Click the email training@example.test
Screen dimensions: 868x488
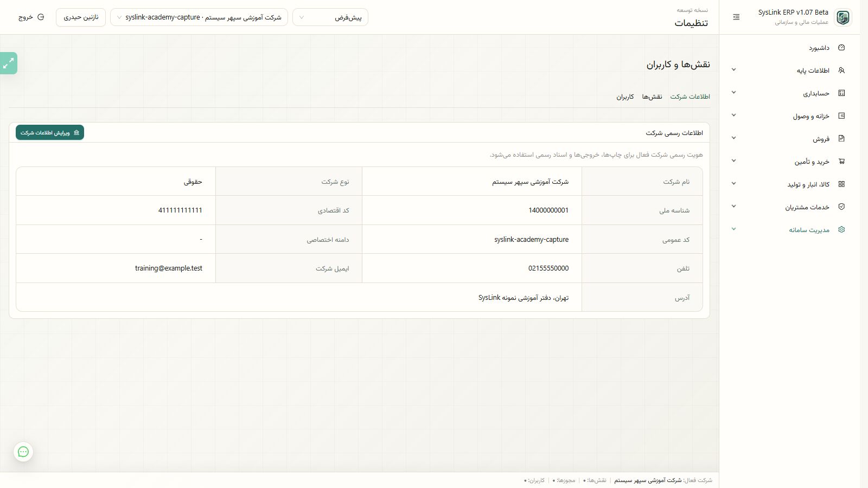(169, 268)
